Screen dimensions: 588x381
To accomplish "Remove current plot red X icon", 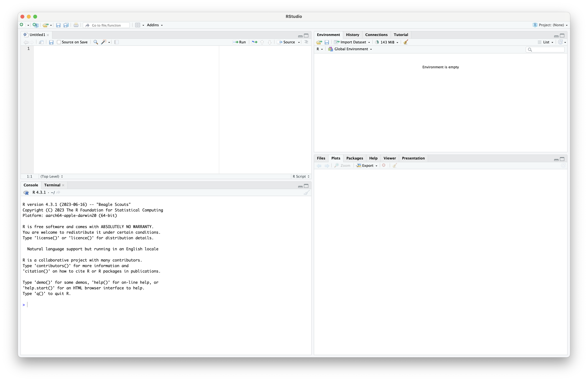I will (384, 165).
